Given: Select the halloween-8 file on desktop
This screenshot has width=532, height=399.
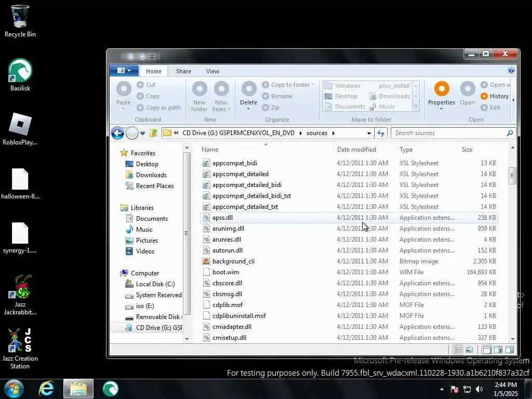Looking at the screenshot, I should [x=20, y=183].
